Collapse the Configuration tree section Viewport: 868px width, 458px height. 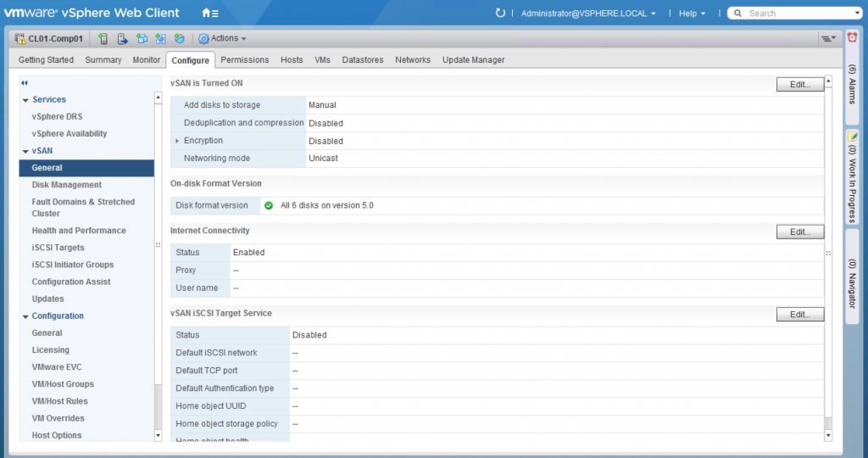click(x=25, y=316)
